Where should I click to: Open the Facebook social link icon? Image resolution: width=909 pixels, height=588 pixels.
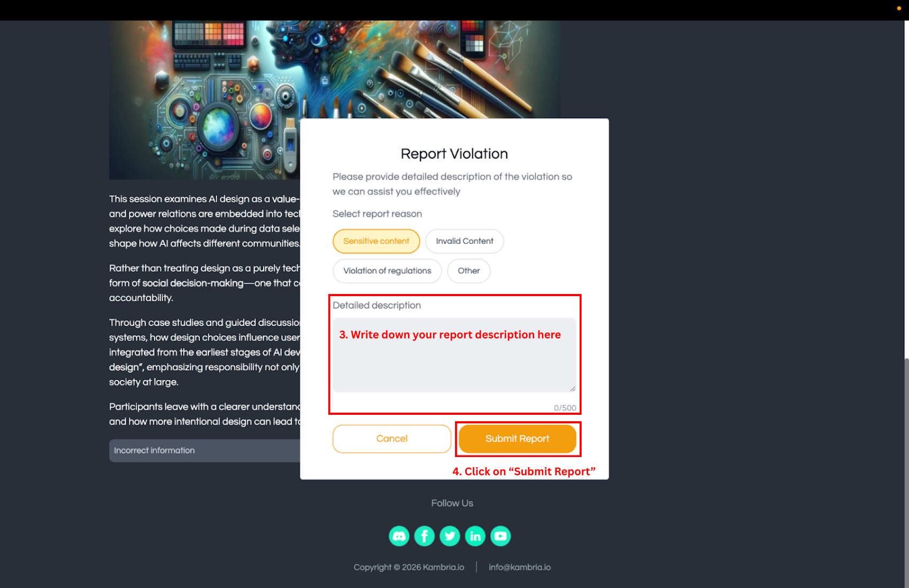tap(425, 536)
